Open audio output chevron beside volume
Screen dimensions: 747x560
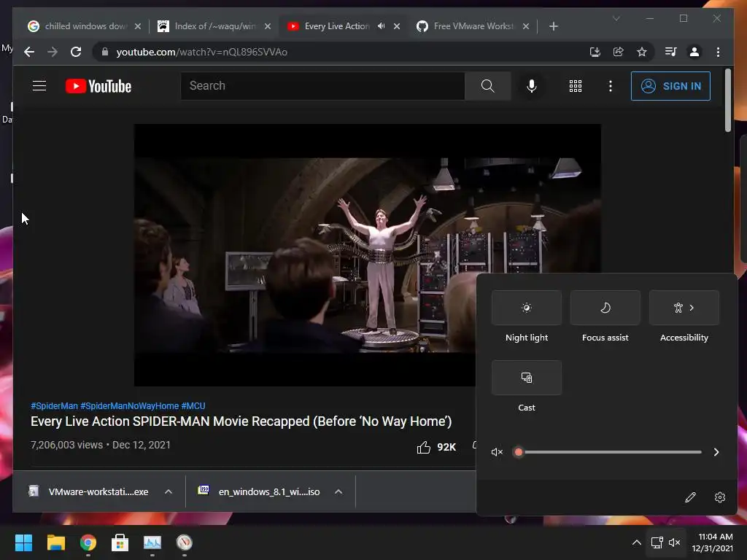[x=716, y=452]
